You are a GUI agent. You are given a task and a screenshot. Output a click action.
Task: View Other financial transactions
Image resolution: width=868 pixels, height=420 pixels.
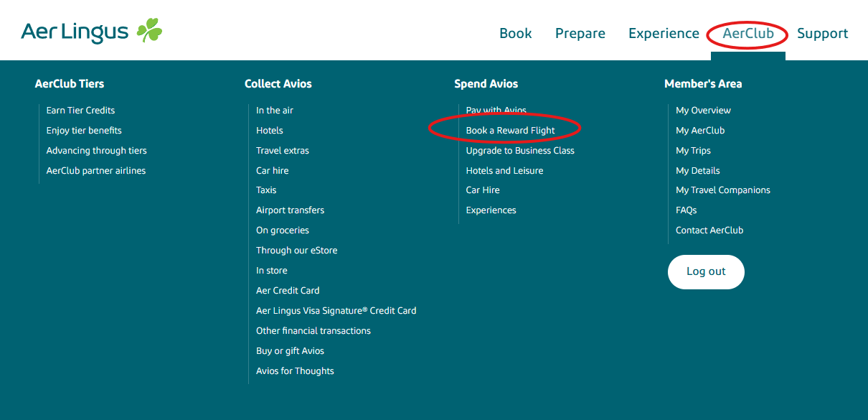point(313,331)
